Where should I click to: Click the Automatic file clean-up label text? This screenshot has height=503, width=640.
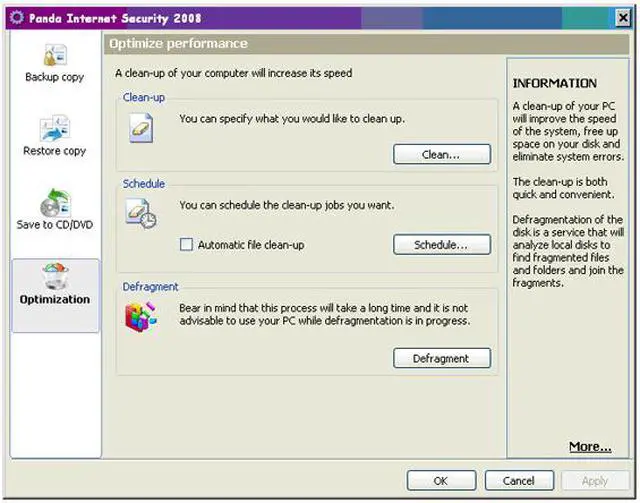point(251,245)
